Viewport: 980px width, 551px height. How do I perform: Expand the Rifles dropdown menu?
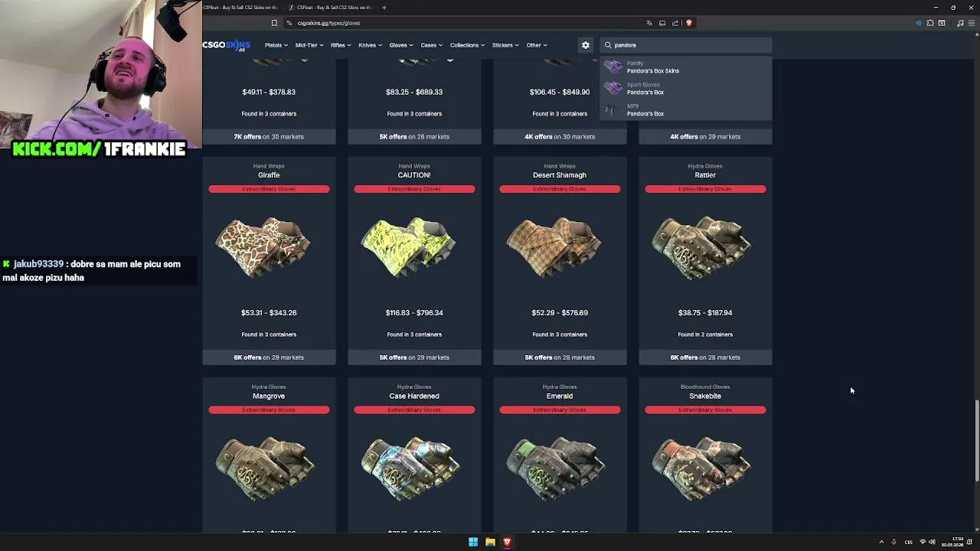coord(340,45)
